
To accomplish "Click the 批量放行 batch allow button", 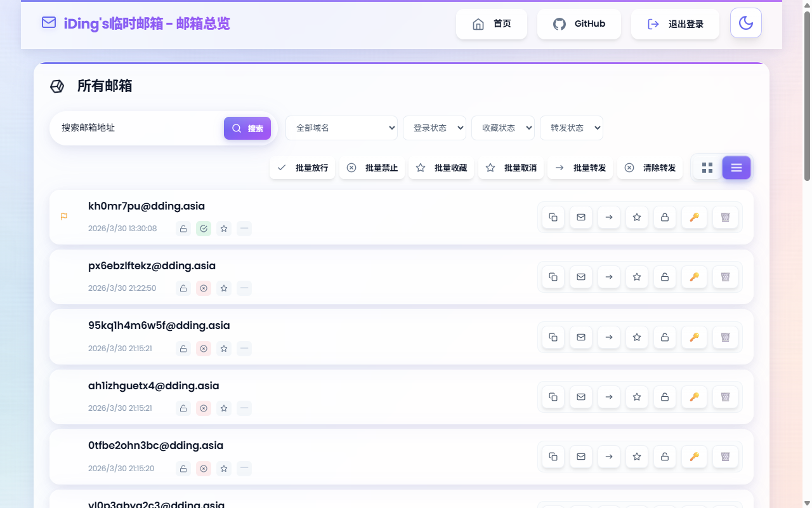I will coord(302,168).
